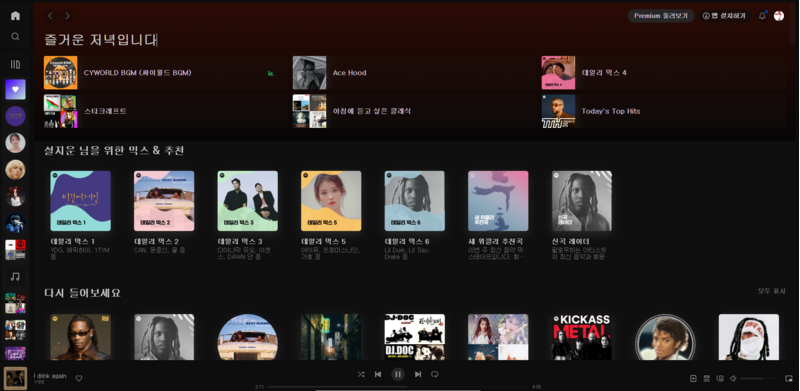This screenshot has width=800, height=391.
Task: Mute the volume speaker icon
Action: (x=733, y=378)
